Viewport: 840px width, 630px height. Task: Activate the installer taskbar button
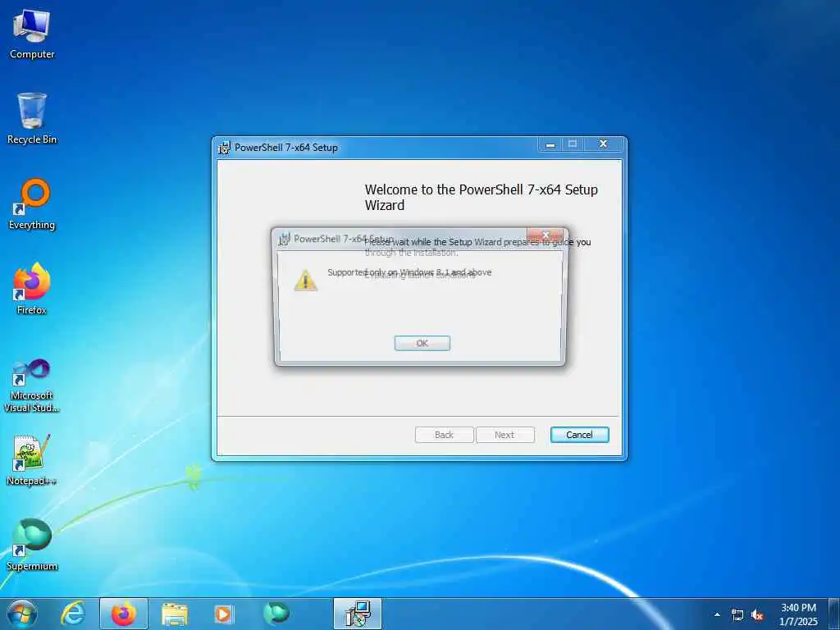(x=358, y=614)
